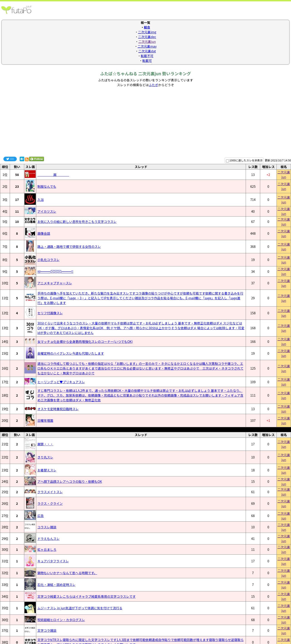Open the コラスレ雑談 thread
The image size is (291, 644).
tap(47, 527)
